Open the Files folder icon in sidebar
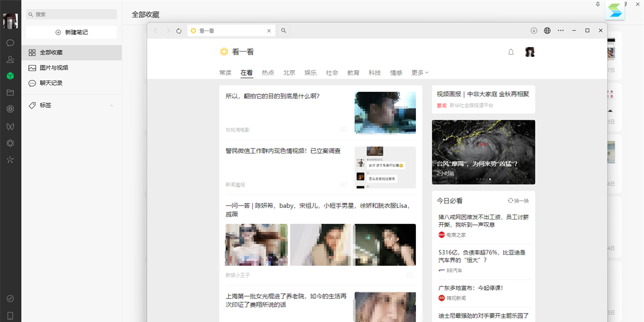 [10, 92]
